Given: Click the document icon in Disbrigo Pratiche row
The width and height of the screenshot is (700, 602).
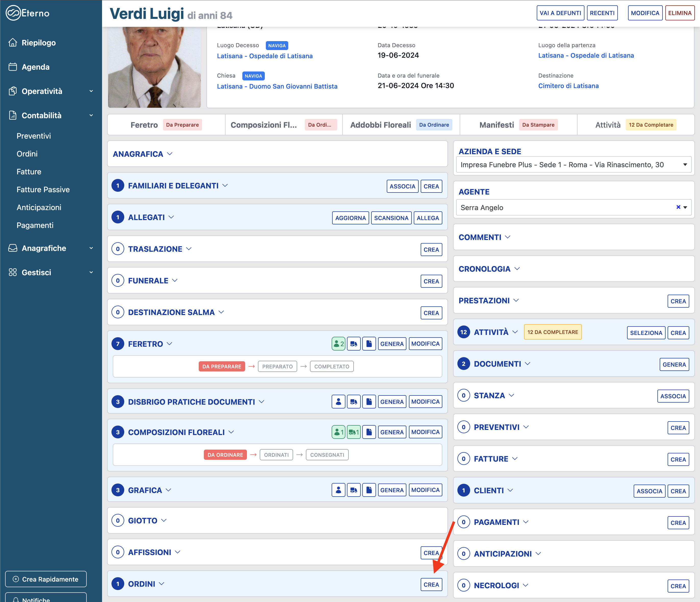Looking at the screenshot, I should [369, 402].
